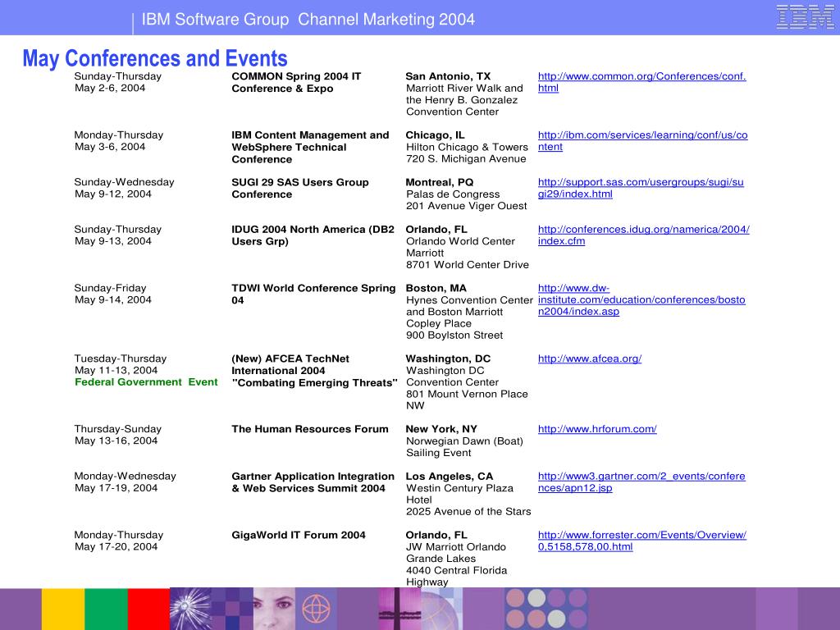This screenshot has height=630, width=840.
Task: Click the starburst image in the footer
Action: tap(190, 609)
